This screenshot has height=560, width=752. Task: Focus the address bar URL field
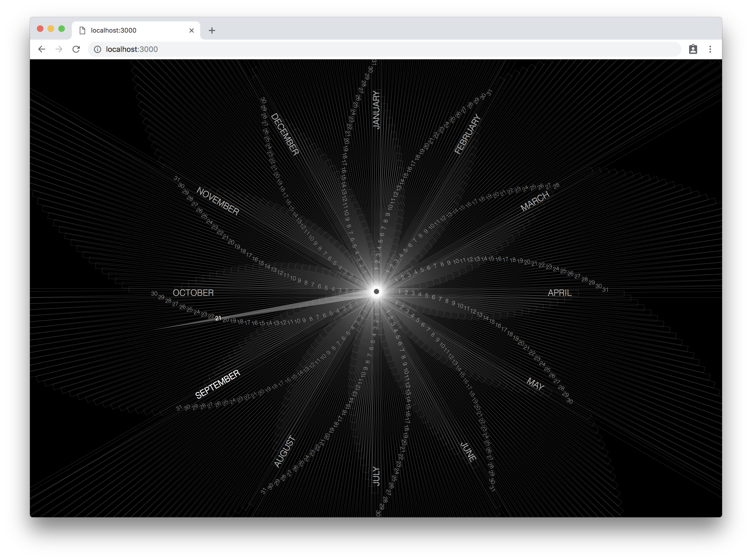[x=384, y=49]
